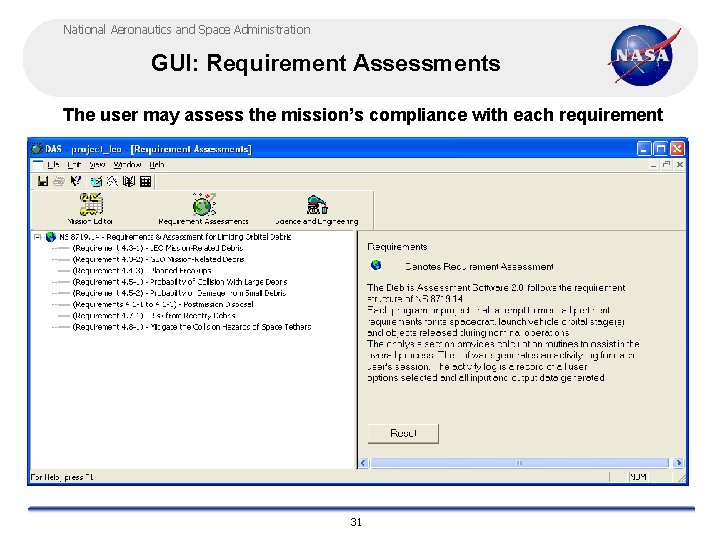Click the open-book toolbar icon

coord(129,181)
